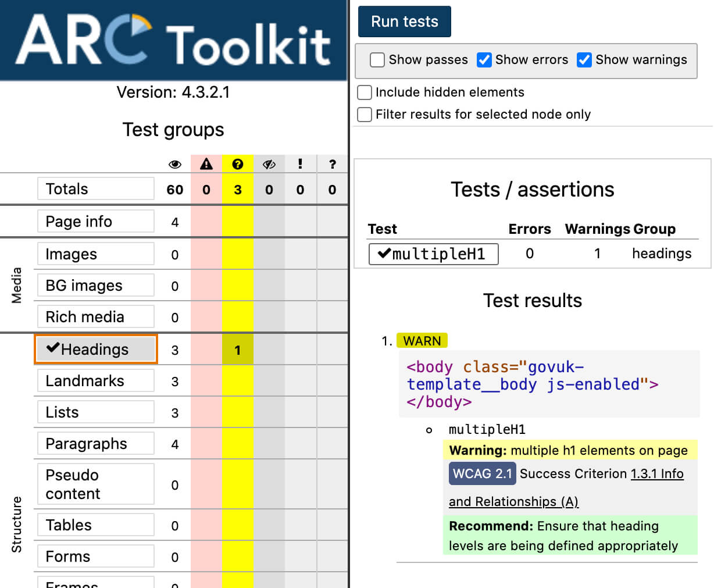This screenshot has height=588, width=714.
Task: Disable the Show warnings checkbox
Action: click(584, 60)
